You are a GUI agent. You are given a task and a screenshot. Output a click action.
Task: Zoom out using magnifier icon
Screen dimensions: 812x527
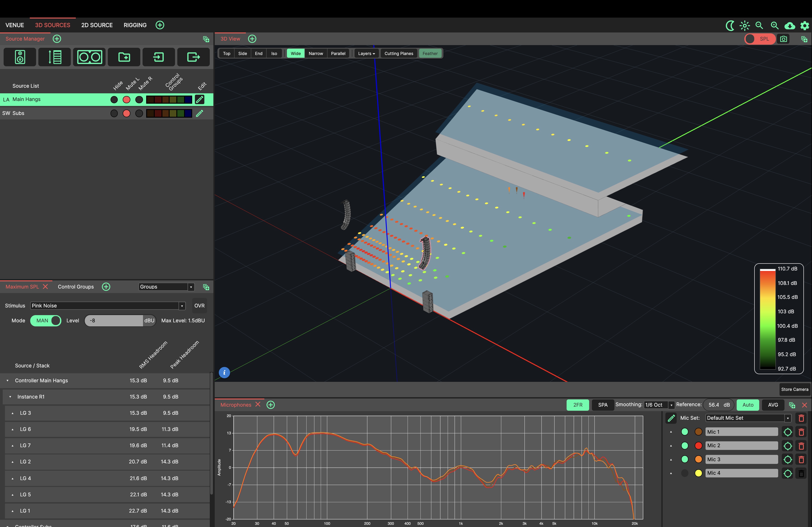coord(759,25)
